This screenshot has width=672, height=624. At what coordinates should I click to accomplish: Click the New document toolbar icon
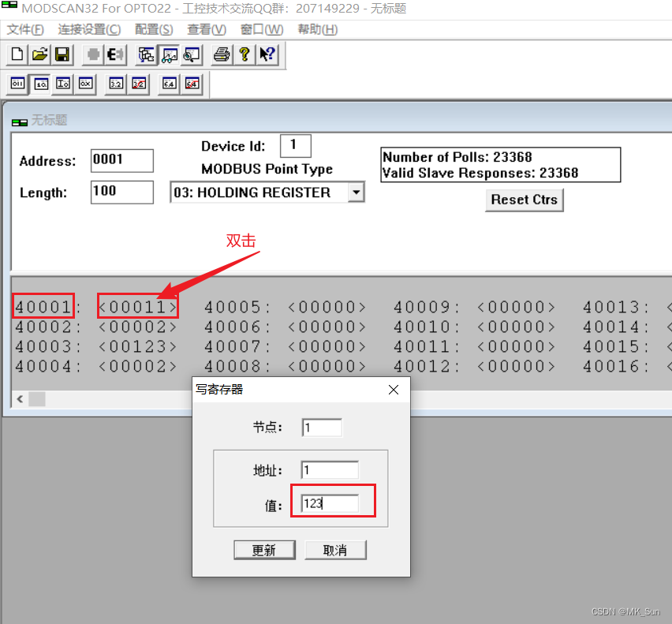point(17,54)
